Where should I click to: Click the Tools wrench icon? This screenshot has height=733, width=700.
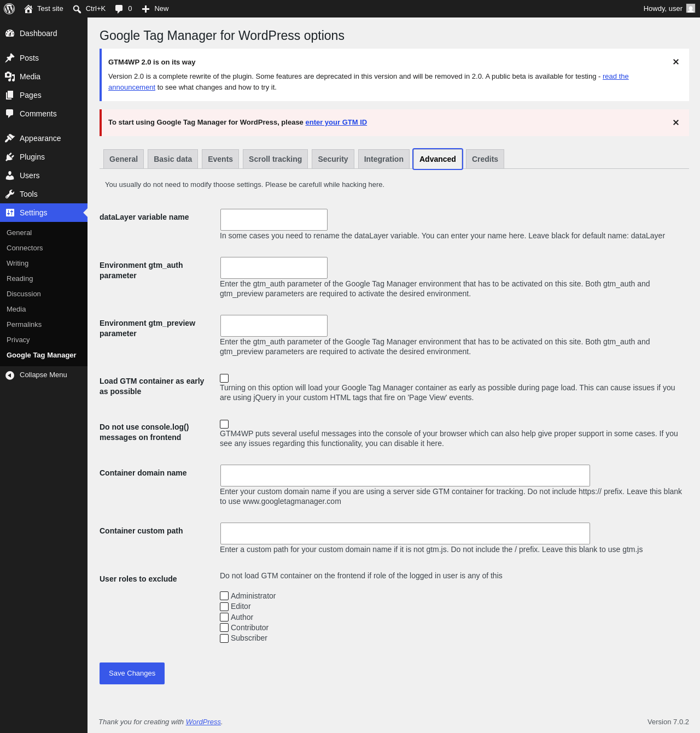(10, 194)
